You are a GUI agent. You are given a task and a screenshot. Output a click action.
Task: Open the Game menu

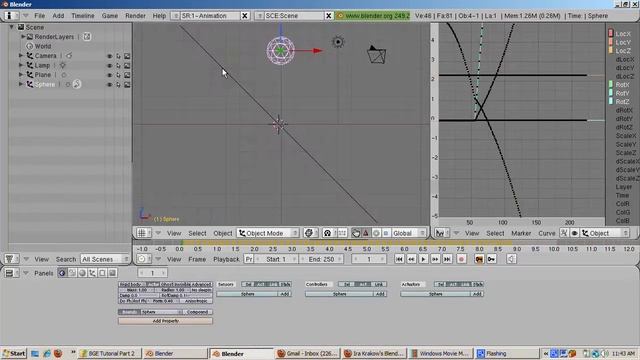point(109,16)
